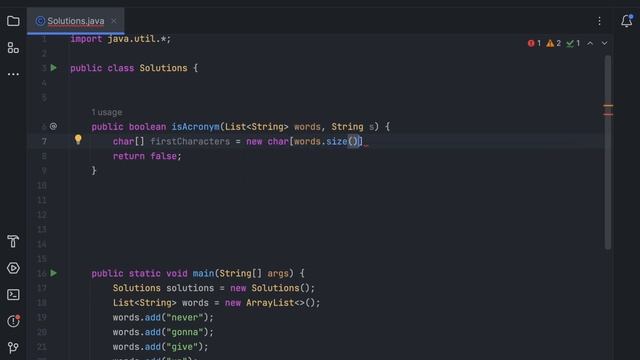The height and width of the screenshot is (360, 640).
Task: Close the Solutions.java tab
Action: (114, 21)
